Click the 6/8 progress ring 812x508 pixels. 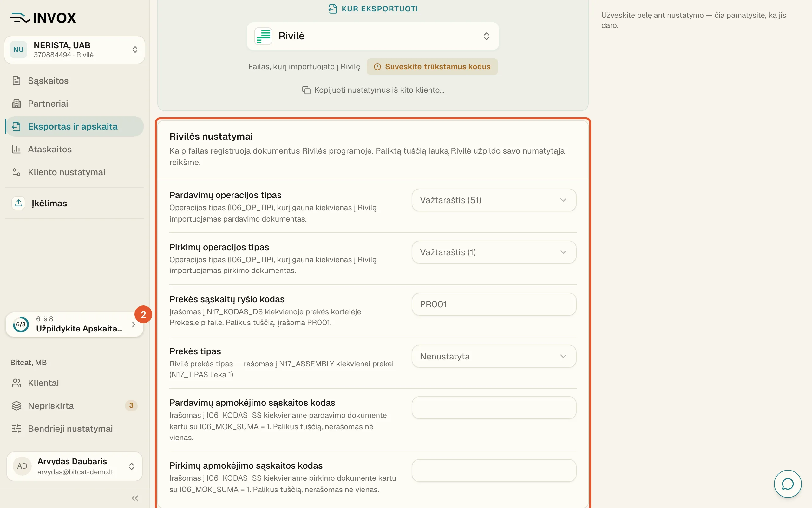[21, 324]
